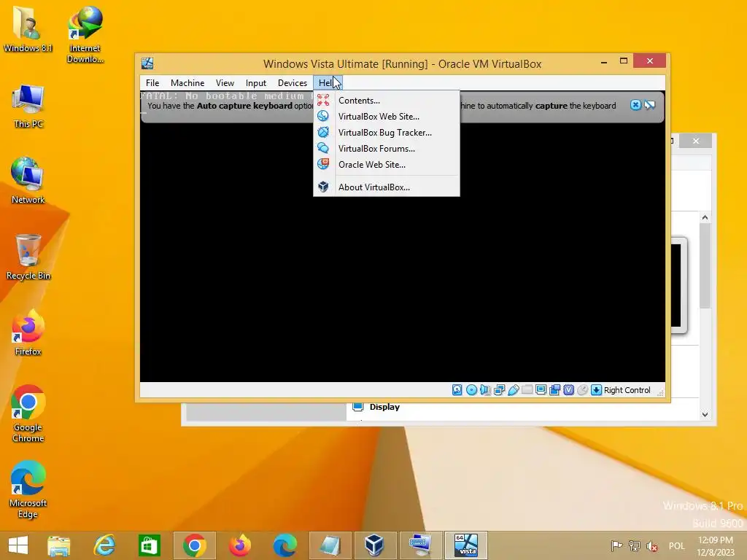Click the Contents help icon in menu

click(x=323, y=100)
